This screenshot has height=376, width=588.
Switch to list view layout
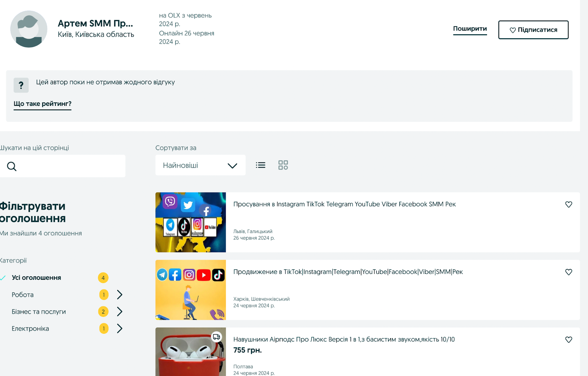[x=261, y=165]
